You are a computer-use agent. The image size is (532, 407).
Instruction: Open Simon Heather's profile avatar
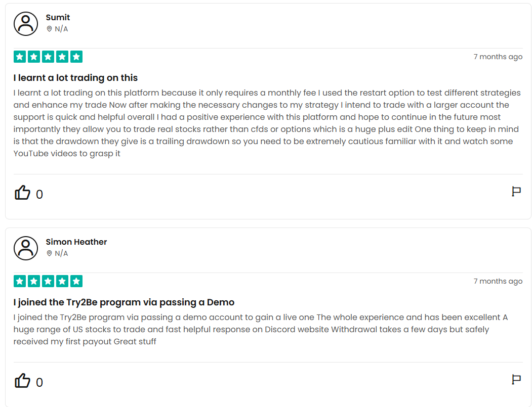point(26,248)
